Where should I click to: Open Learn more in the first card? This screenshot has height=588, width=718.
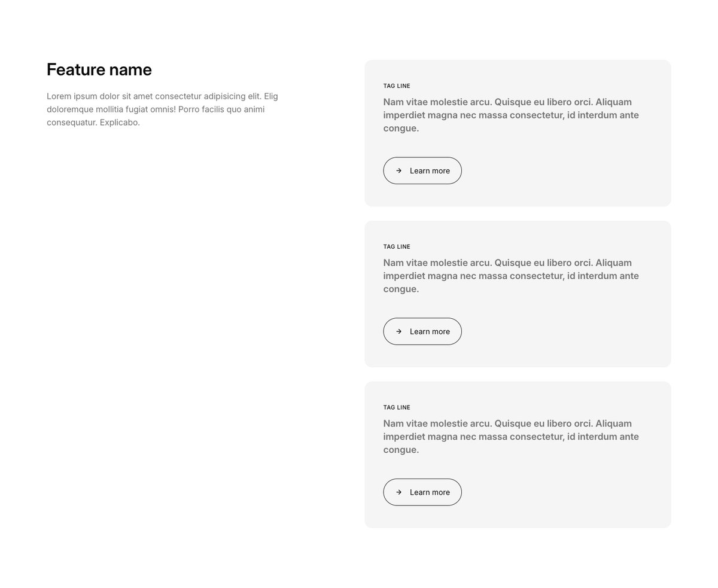tap(422, 170)
